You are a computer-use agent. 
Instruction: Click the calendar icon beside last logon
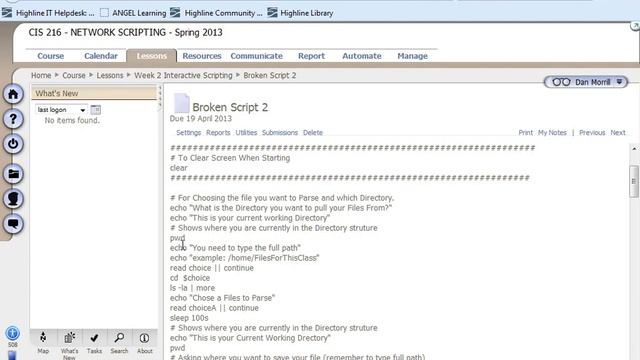(96, 109)
